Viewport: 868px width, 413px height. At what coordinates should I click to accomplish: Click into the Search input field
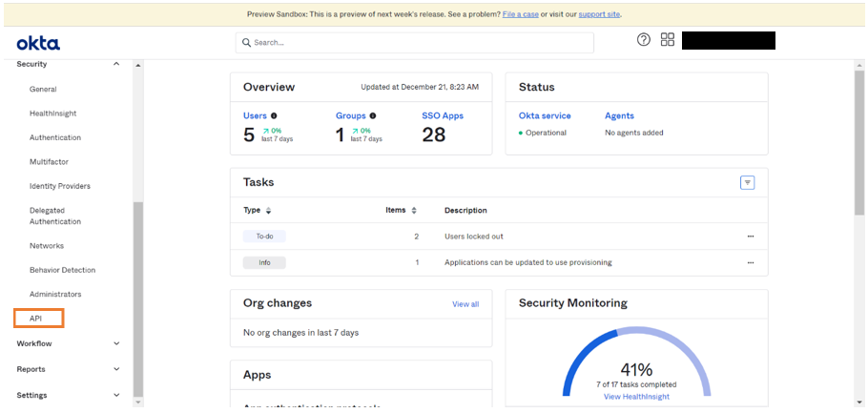click(x=415, y=43)
